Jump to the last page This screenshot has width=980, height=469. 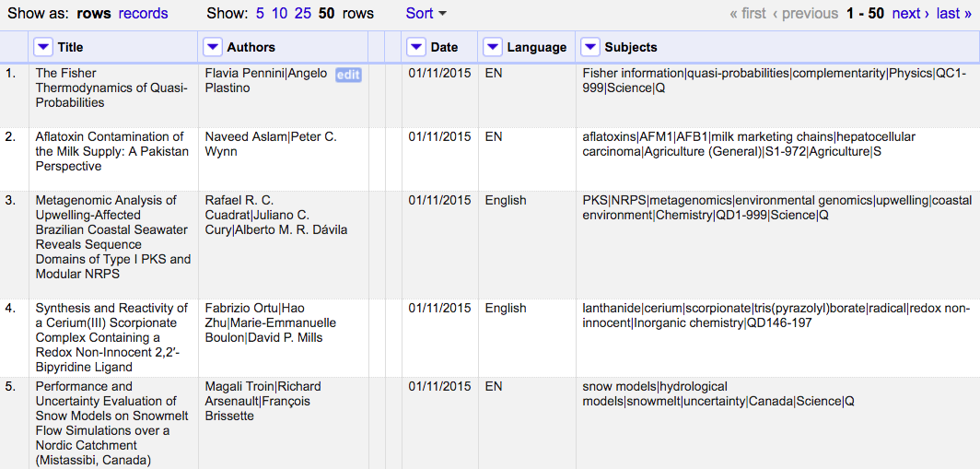pos(954,13)
